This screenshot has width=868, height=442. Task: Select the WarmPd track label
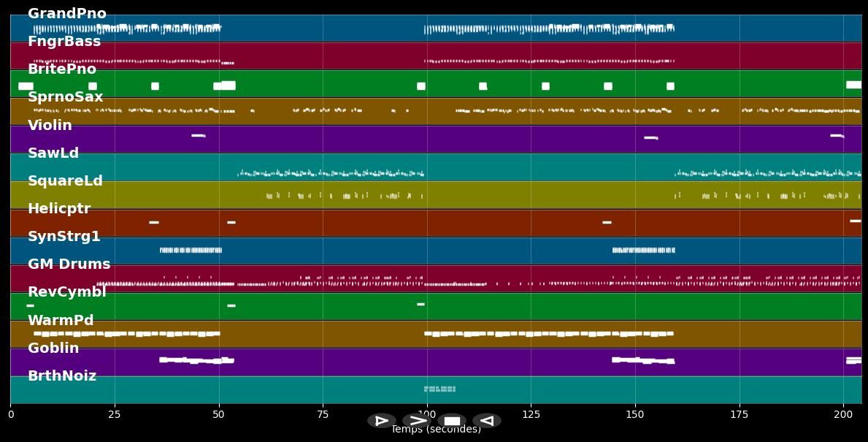click(61, 321)
